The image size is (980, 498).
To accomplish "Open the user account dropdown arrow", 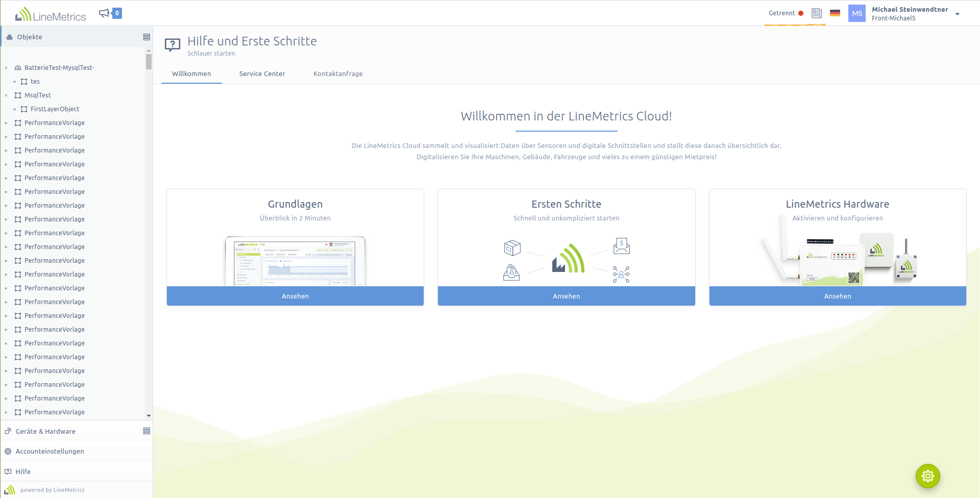I will coord(958,14).
